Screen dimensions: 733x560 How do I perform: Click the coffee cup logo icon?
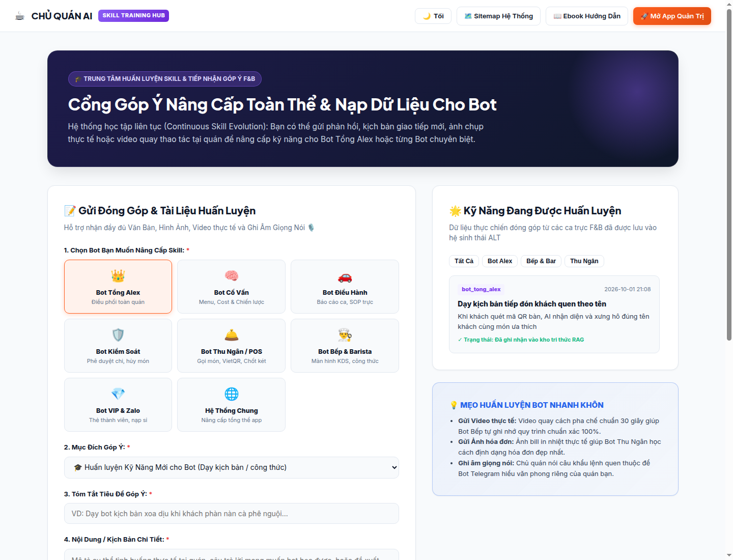pos(20,16)
